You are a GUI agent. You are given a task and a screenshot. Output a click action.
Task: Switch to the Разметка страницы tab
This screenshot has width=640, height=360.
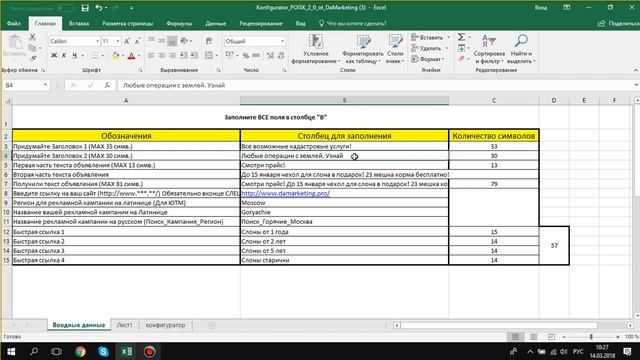[128, 24]
